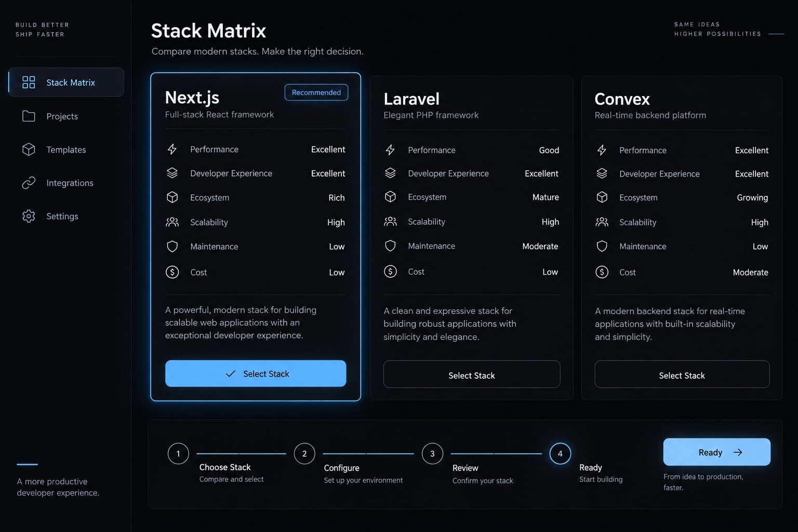Click Convex Ecosystem value Growing
798x532 pixels.
[752, 197]
